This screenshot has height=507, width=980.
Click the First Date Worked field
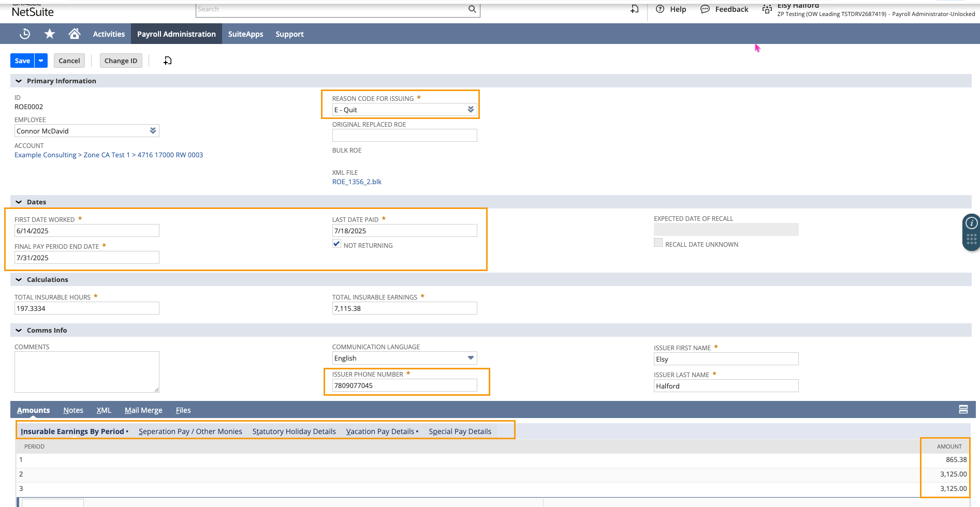click(x=86, y=231)
